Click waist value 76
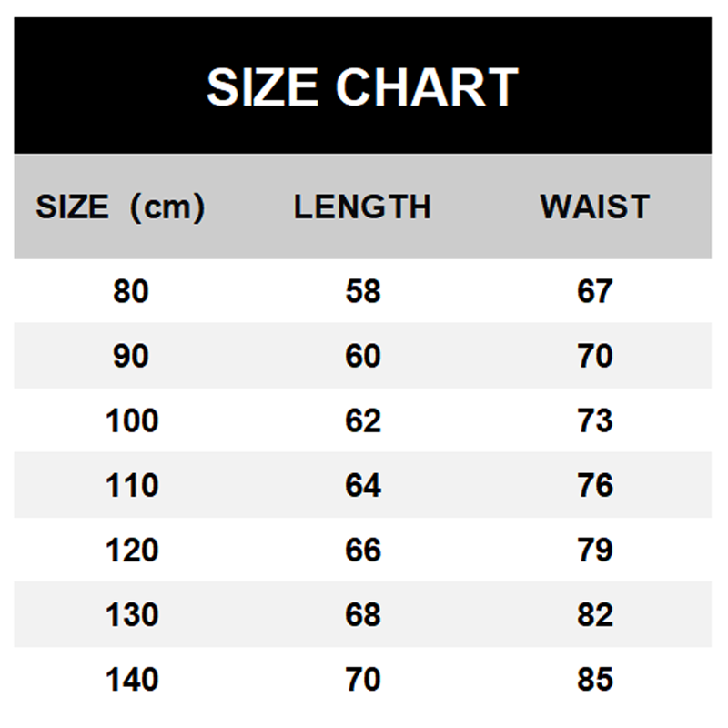The image size is (728, 728). pyautogui.click(x=595, y=486)
